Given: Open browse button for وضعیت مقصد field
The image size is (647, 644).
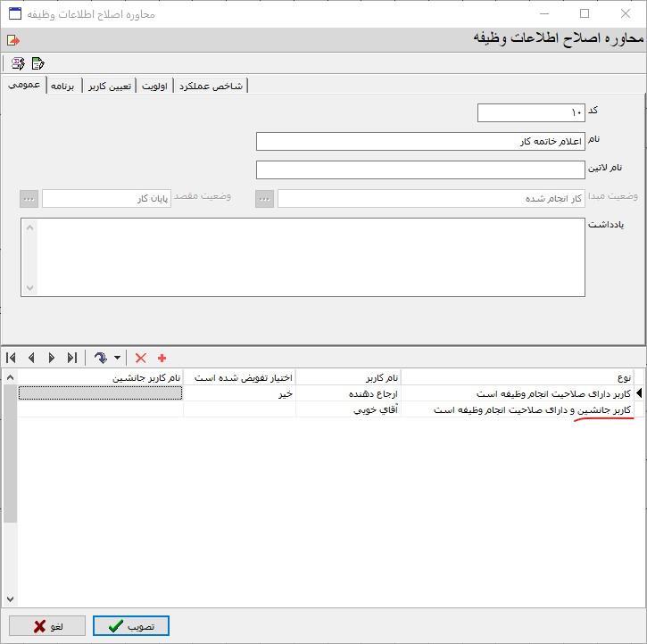Looking at the screenshot, I should 29,199.
